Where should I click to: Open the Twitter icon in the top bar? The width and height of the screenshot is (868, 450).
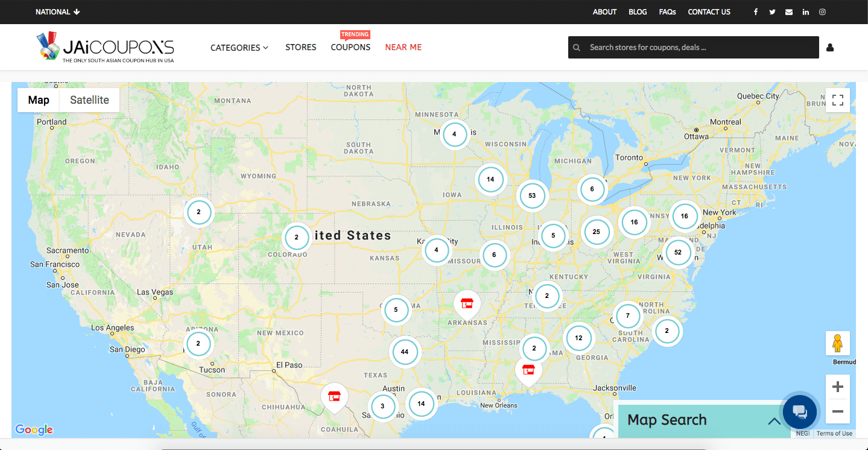pos(772,12)
